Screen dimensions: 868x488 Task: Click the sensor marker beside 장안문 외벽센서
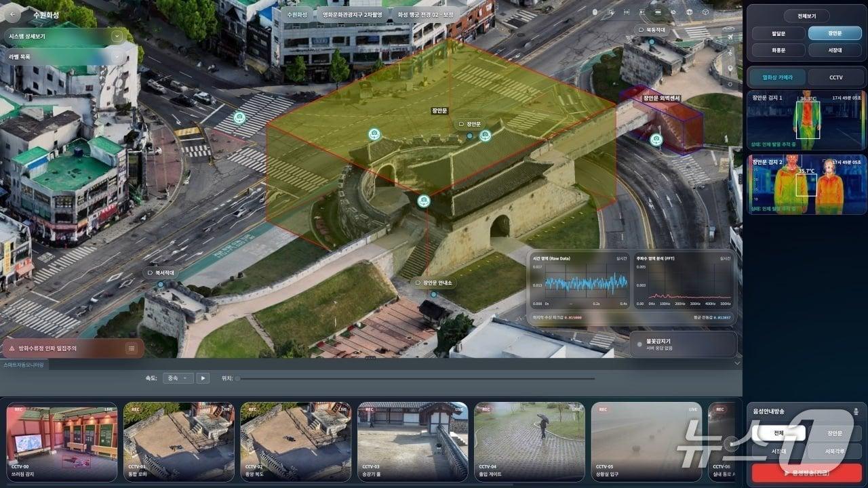point(656,140)
